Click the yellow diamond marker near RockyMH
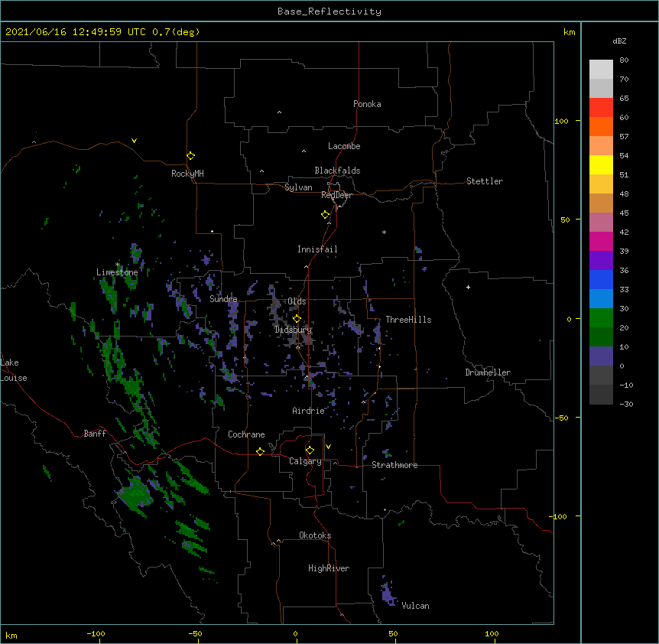 coord(191,156)
